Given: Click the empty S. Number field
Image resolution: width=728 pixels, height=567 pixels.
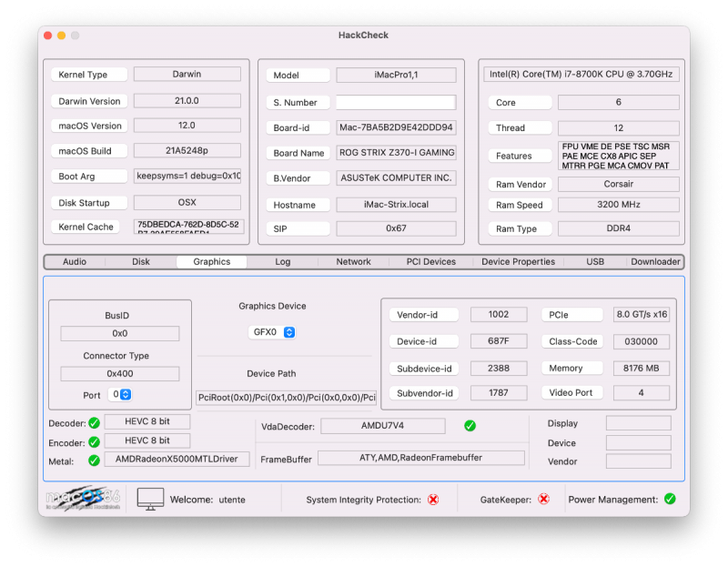Looking at the screenshot, I should tap(396, 102).
